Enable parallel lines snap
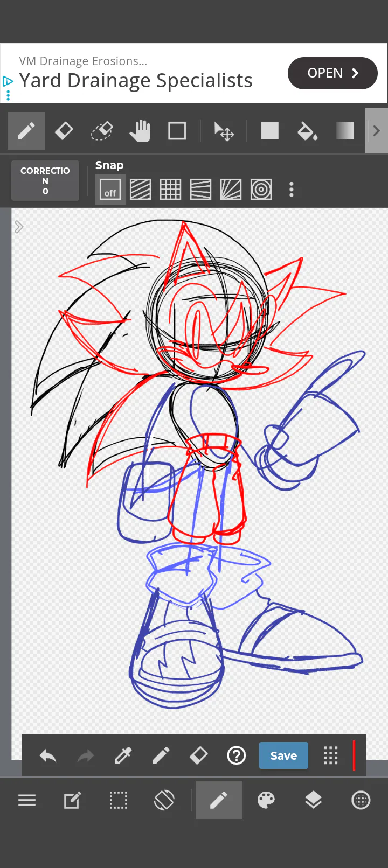Screen dimensions: 388x868 point(141,190)
